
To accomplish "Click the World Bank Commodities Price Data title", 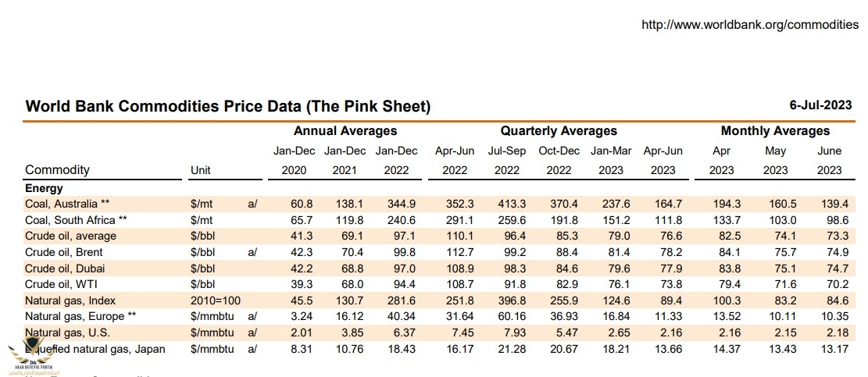I will click(228, 106).
